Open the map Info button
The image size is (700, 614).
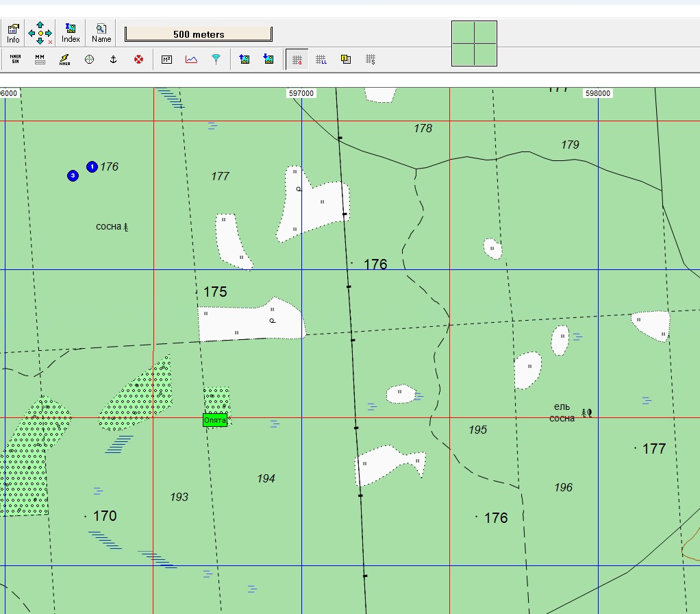pos(13,34)
